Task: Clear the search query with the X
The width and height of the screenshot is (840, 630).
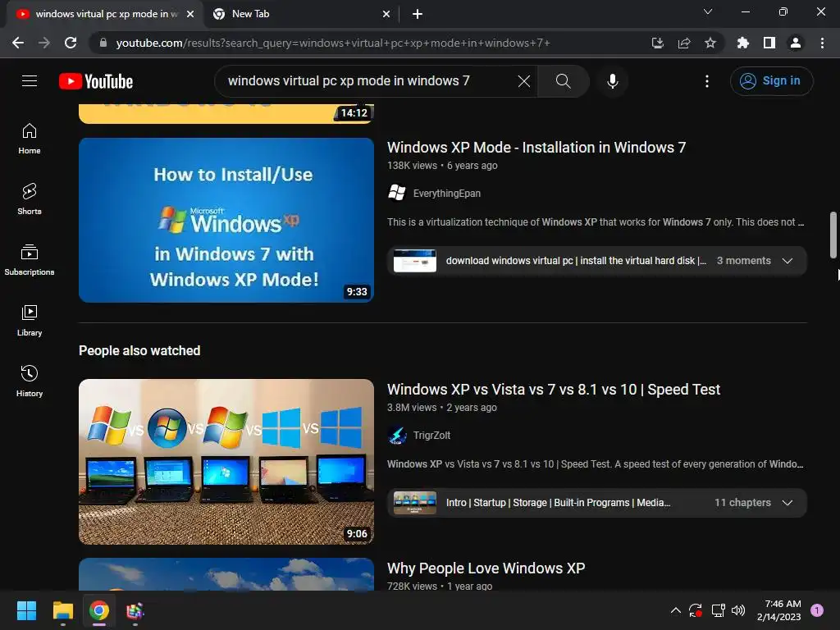Action: pos(524,81)
